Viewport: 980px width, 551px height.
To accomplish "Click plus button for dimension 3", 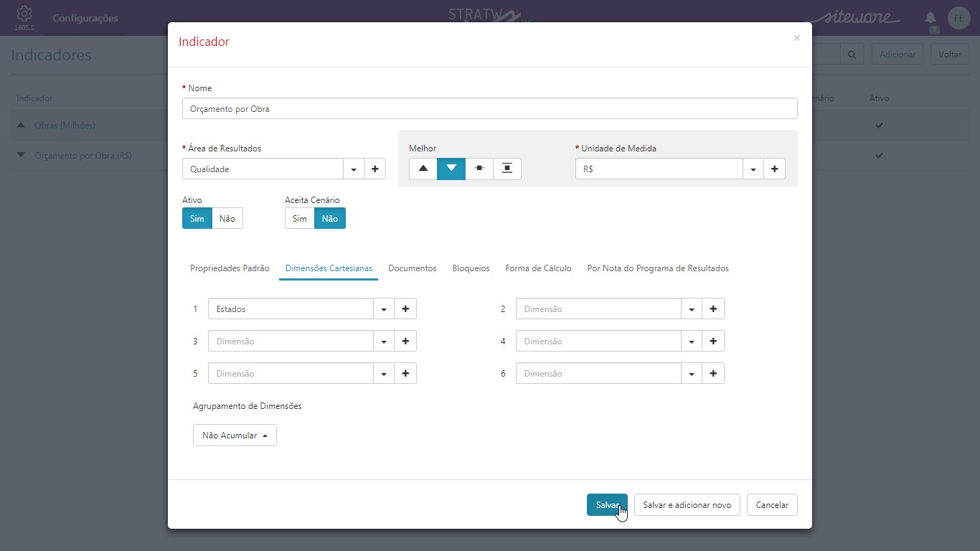I will (x=405, y=342).
